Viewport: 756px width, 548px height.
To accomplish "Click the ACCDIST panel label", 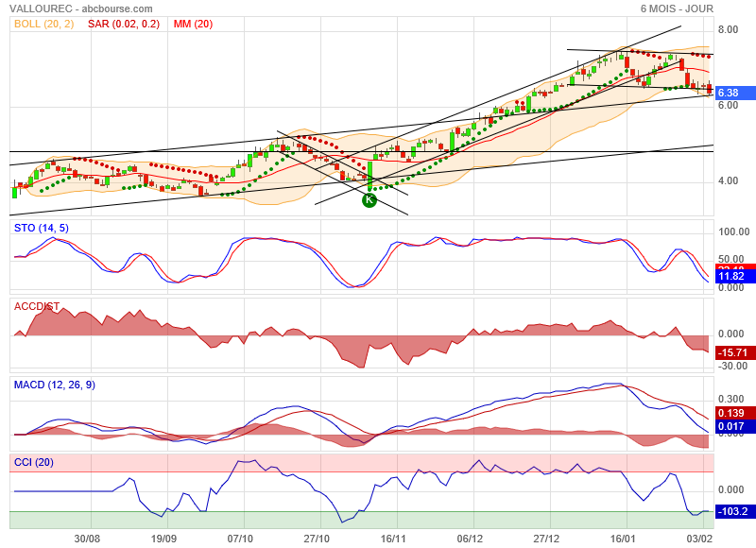I will [x=37, y=306].
